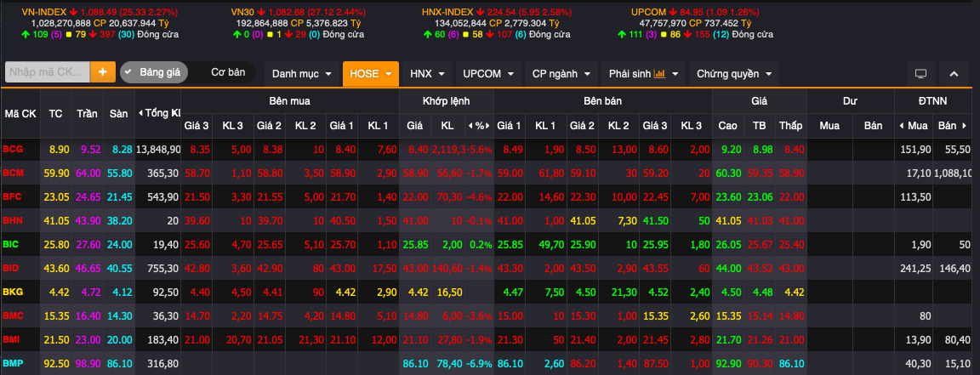Click BMC matched volume 6,00
This screenshot has width=980, height=375.
tap(452, 315)
